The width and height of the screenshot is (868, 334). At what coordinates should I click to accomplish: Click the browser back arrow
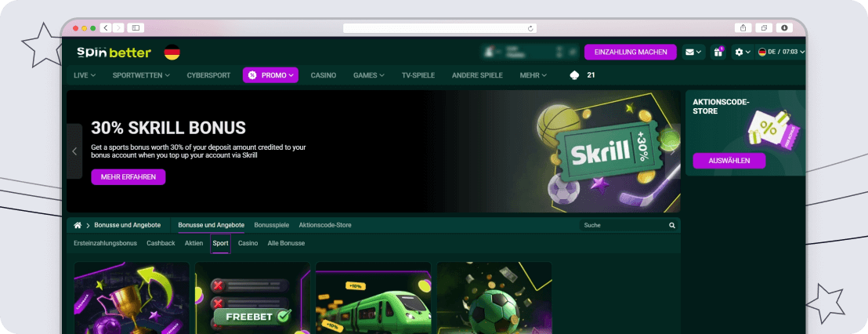[x=105, y=27]
